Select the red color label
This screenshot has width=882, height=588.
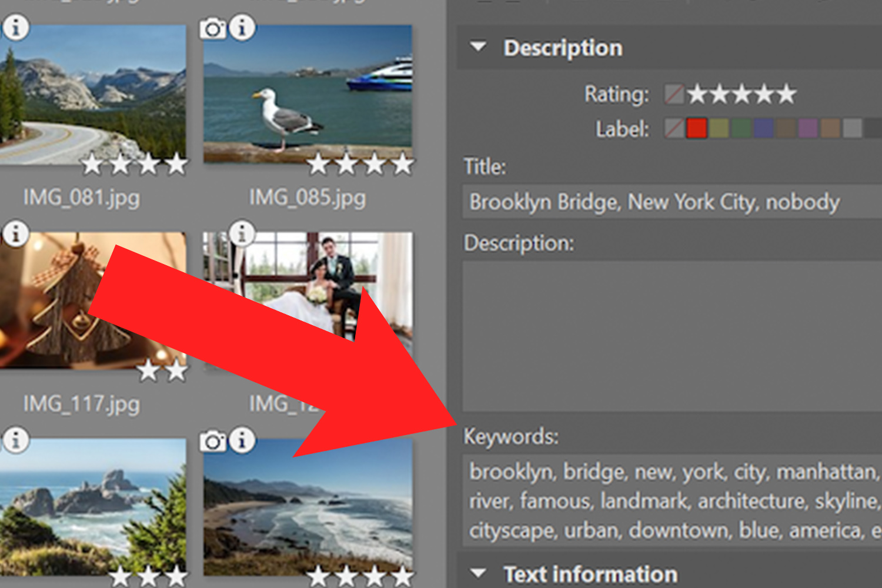697,128
